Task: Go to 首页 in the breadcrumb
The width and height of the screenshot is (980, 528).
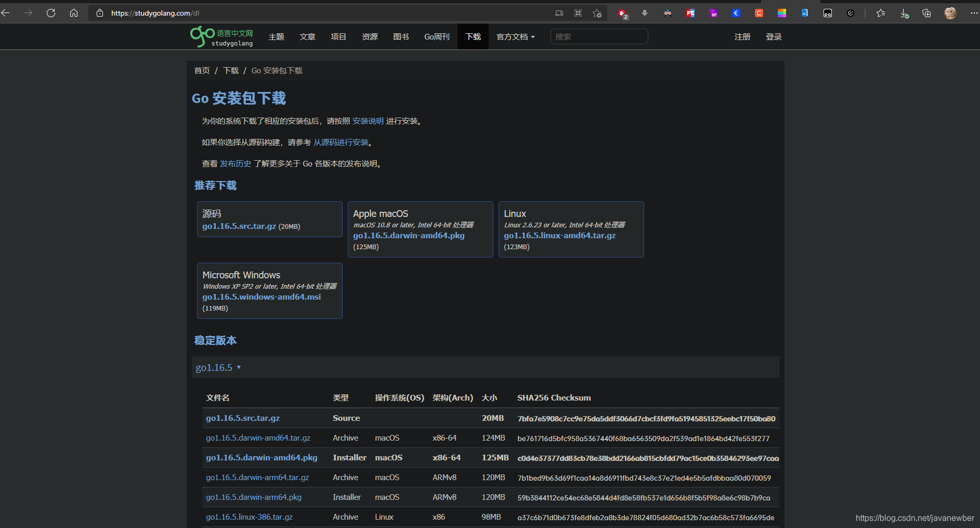Action: click(202, 71)
